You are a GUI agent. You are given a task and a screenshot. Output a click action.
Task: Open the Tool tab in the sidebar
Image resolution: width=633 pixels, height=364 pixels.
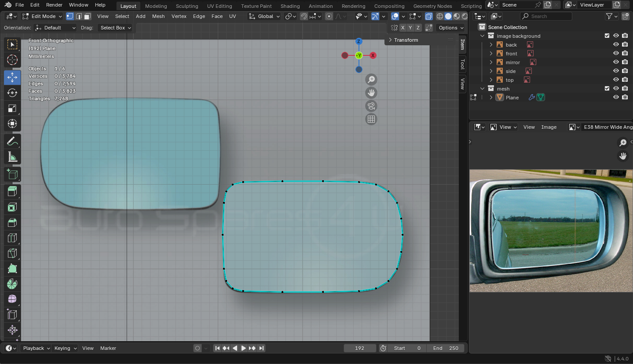tap(462, 65)
